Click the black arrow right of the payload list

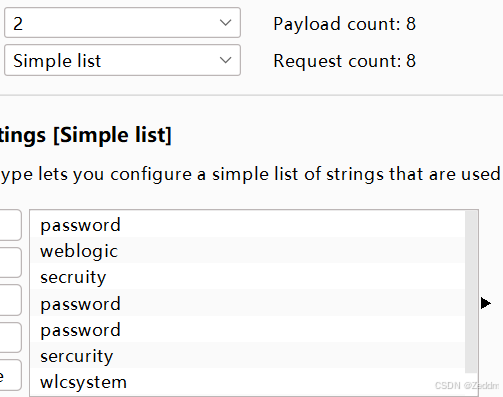click(x=486, y=303)
